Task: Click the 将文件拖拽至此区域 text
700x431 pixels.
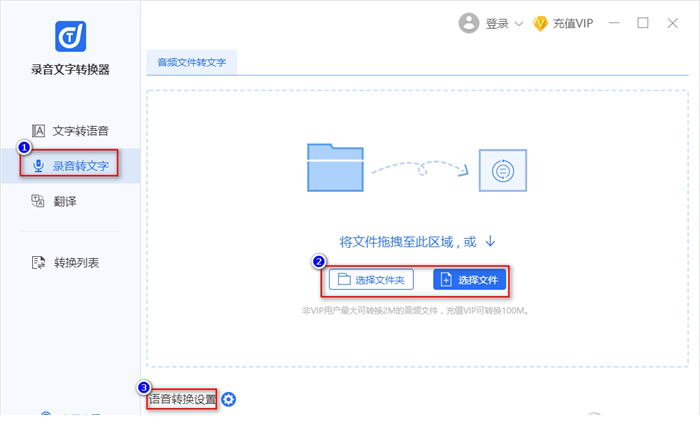Action: (x=396, y=242)
